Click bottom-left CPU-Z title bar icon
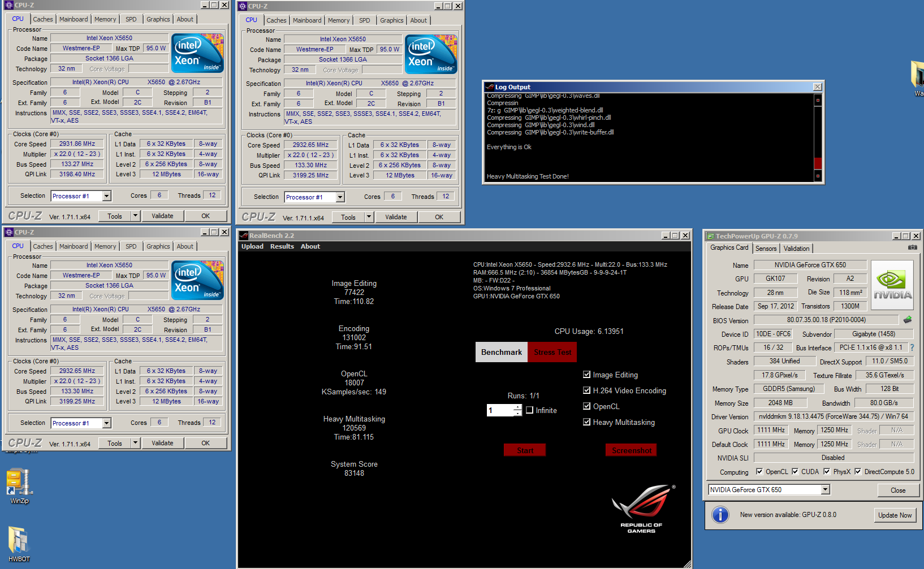This screenshot has height=569, width=924. click(x=9, y=232)
